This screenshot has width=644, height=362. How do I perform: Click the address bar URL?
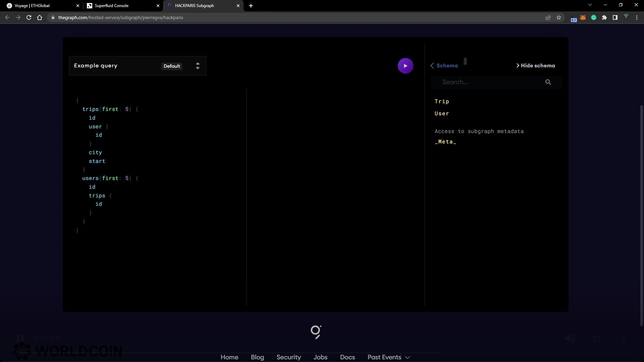pyautogui.click(x=121, y=17)
